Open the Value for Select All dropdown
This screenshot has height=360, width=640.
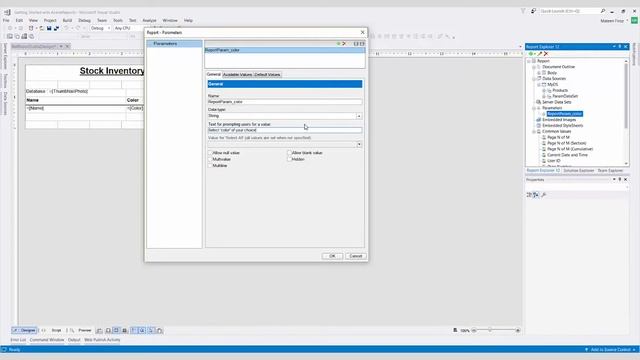359,144
